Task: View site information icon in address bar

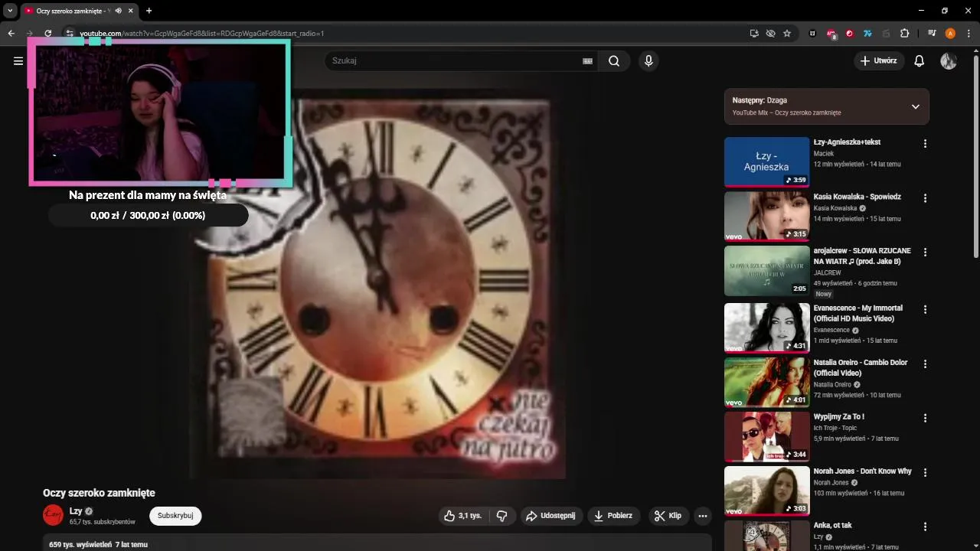Action: click(69, 34)
